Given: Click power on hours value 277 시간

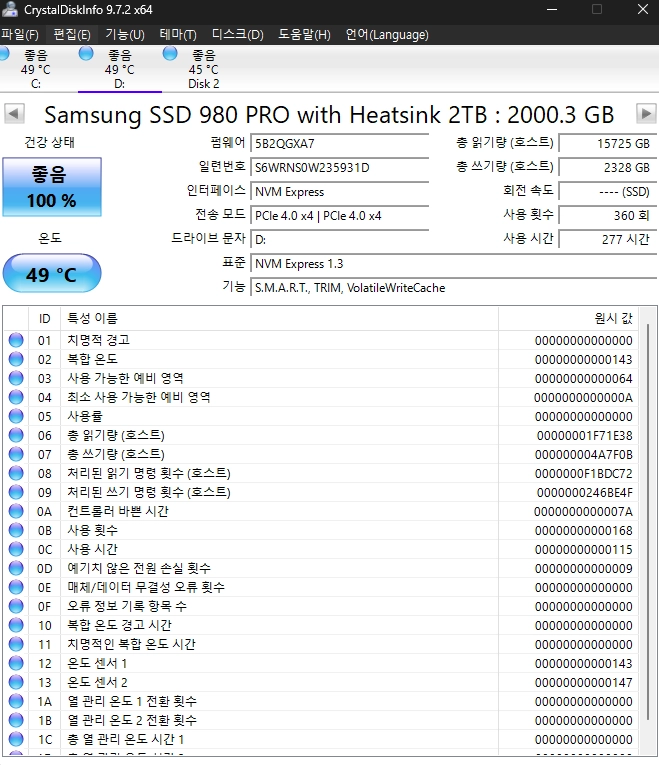Looking at the screenshot, I should 607,240.
